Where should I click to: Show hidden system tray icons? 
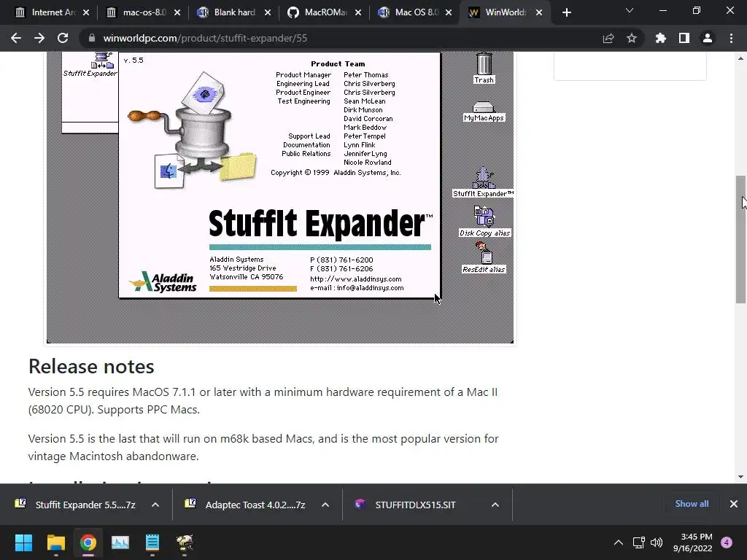[x=619, y=542]
